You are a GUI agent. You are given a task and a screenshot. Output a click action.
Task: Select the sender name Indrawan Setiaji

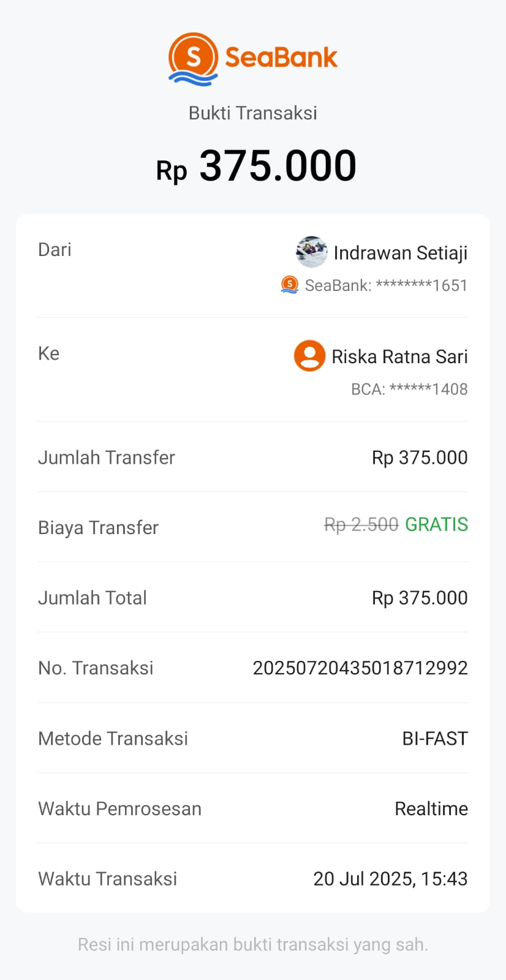(x=400, y=252)
